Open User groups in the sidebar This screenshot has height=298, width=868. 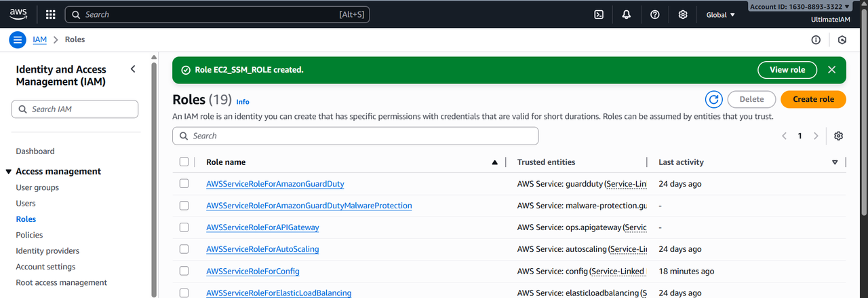37,187
